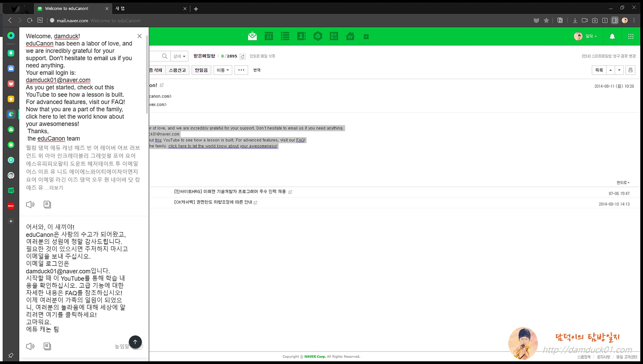Open the Papago parrot translator sidebar icon
643x364 pixels.
click(11, 114)
